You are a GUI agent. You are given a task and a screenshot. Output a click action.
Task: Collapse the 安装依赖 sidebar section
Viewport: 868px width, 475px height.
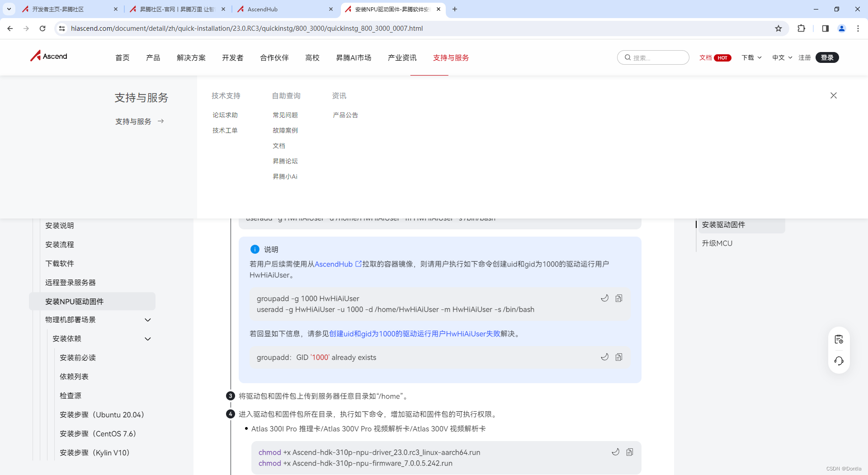coord(148,338)
